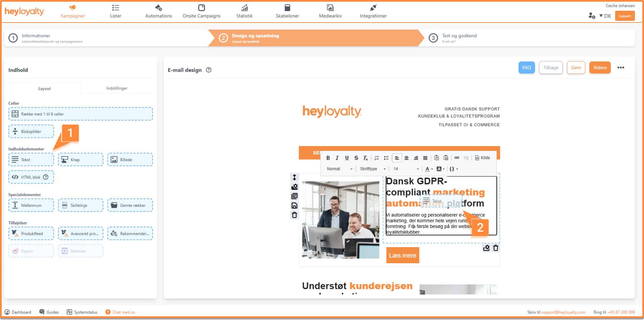
Task: Open the Normal paragraph format dropdown
Action: 339,169
